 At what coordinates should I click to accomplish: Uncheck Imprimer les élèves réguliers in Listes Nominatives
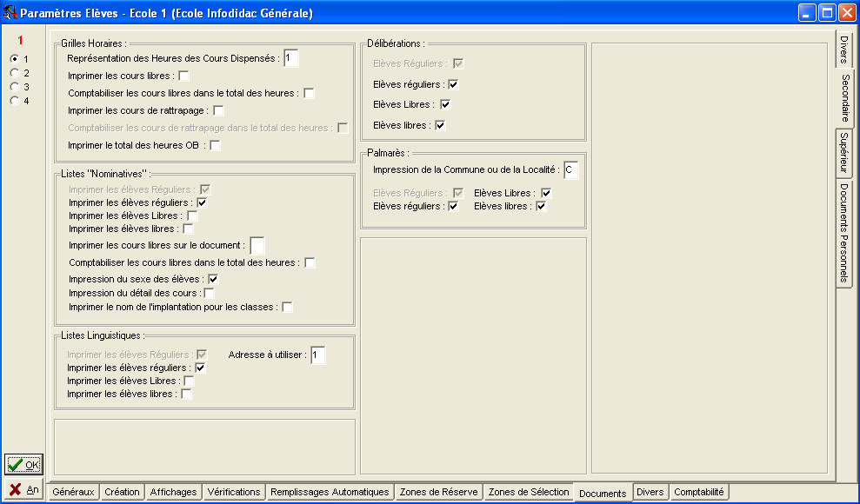click(x=202, y=202)
